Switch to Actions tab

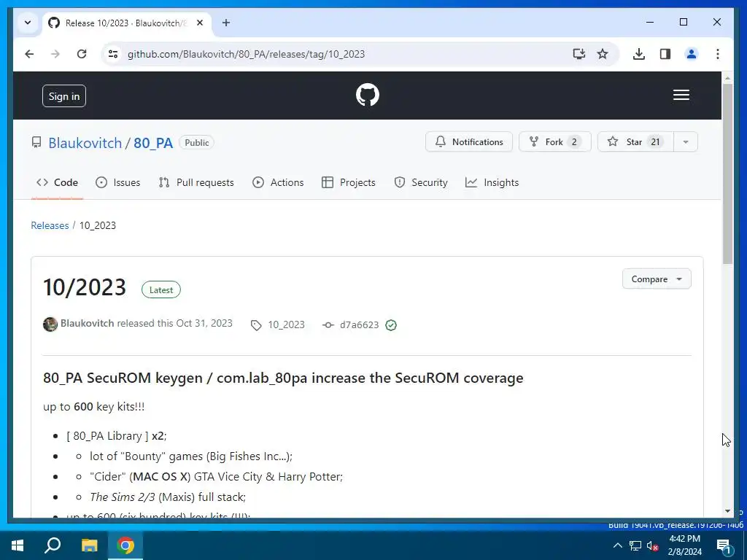pyautogui.click(x=278, y=182)
